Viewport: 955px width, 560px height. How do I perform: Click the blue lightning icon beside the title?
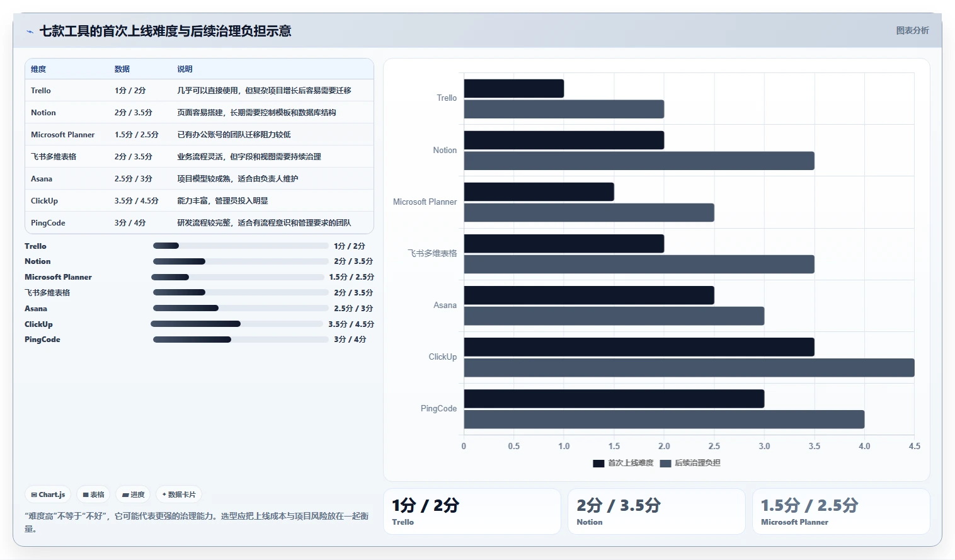30,31
